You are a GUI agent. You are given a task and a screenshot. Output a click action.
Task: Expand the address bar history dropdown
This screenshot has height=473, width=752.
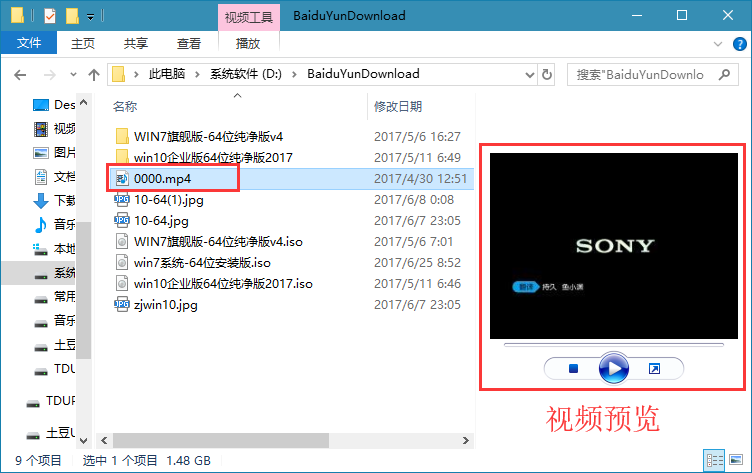coord(529,74)
